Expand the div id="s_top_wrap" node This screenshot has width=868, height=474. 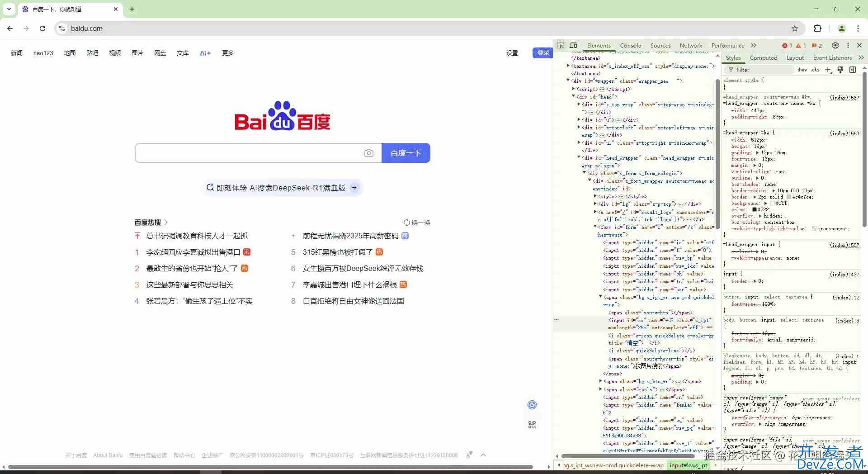(579, 104)
